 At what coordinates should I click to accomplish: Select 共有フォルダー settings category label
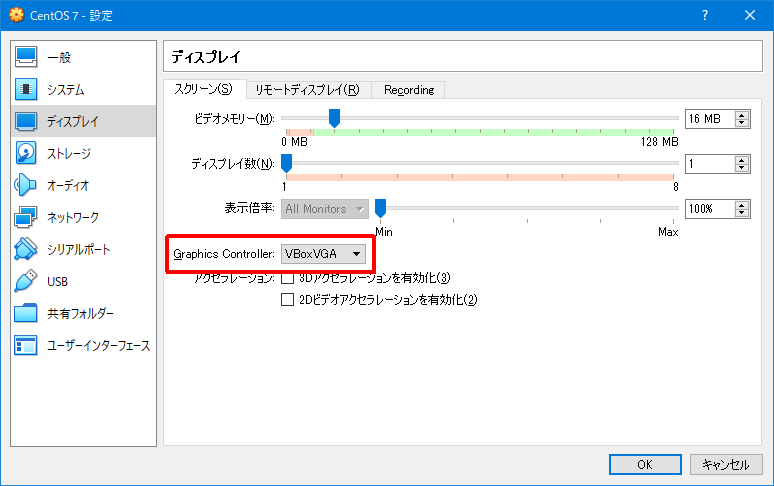[x=80, y=314]
